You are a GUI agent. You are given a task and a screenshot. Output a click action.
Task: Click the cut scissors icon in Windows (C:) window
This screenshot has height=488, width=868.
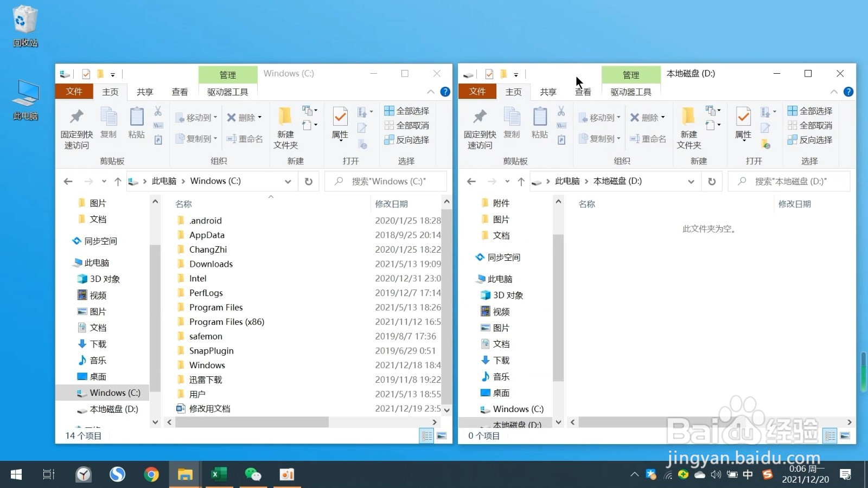pos(158,111)
